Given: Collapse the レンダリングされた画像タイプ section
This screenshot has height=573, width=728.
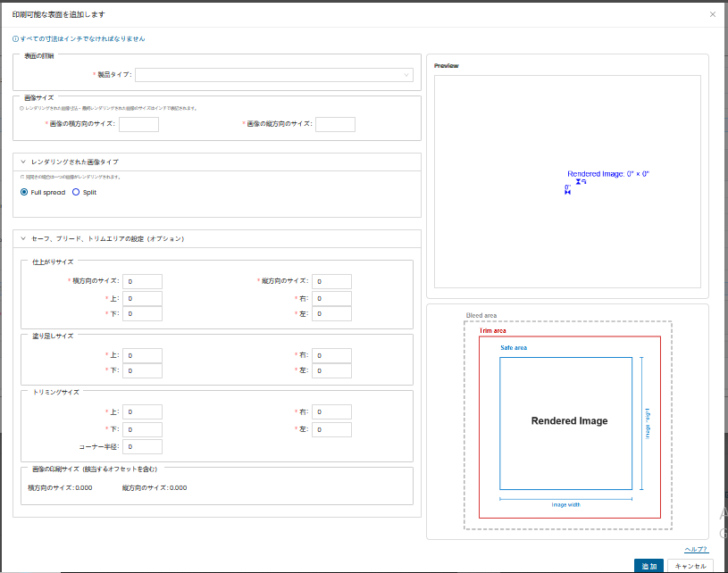Looking at the screenshot, I should [22, 162].
